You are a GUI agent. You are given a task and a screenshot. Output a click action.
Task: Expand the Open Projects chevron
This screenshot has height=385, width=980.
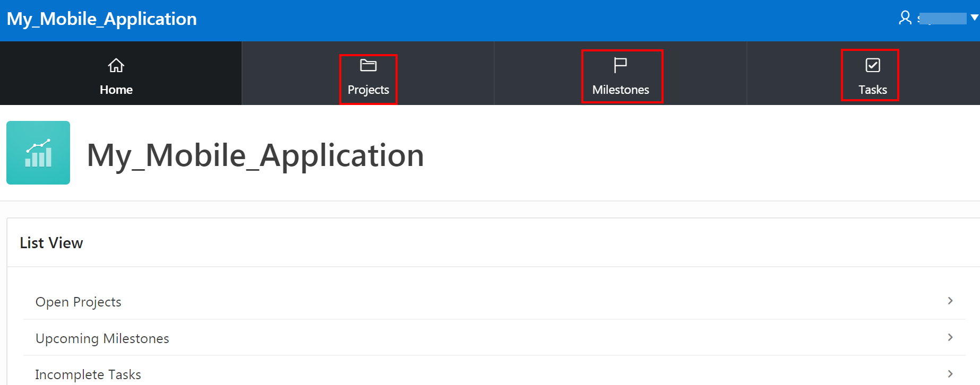950,301
